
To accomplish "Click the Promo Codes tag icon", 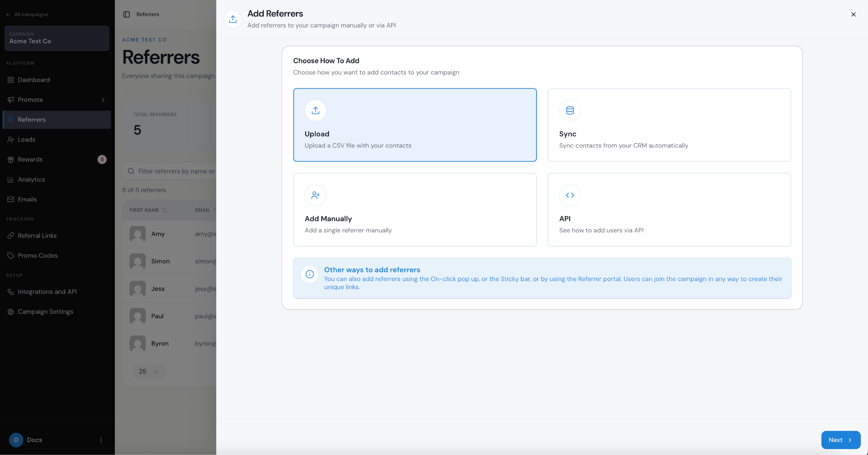I will pyautogui.click(x=11, y=255).
